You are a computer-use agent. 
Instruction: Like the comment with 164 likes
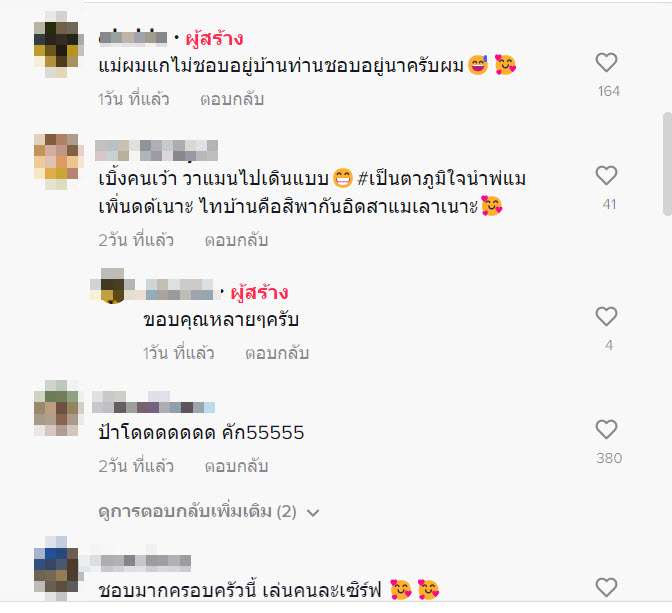coord(606,63)
